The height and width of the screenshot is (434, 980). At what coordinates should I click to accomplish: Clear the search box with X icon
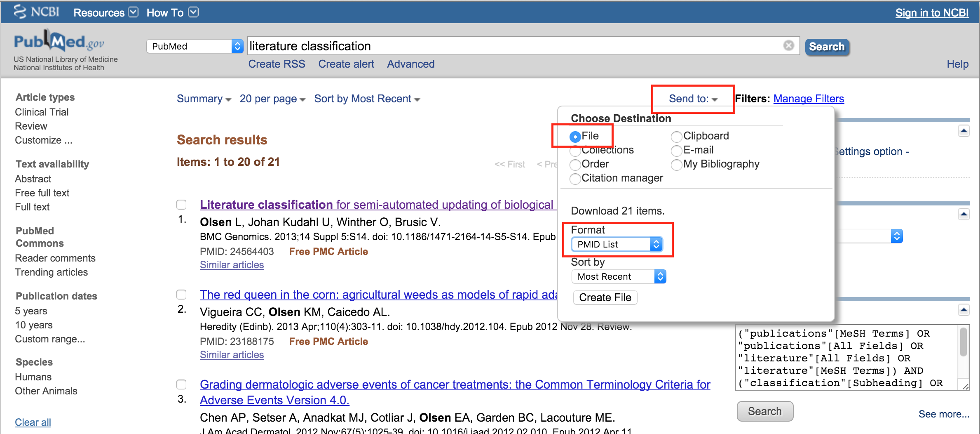(788, 45)
